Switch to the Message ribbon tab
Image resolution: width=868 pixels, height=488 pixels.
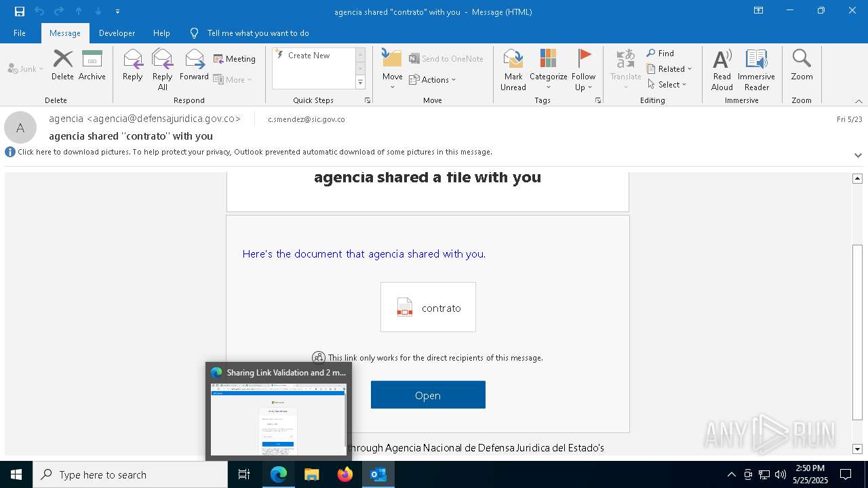[x=65, y=33]
